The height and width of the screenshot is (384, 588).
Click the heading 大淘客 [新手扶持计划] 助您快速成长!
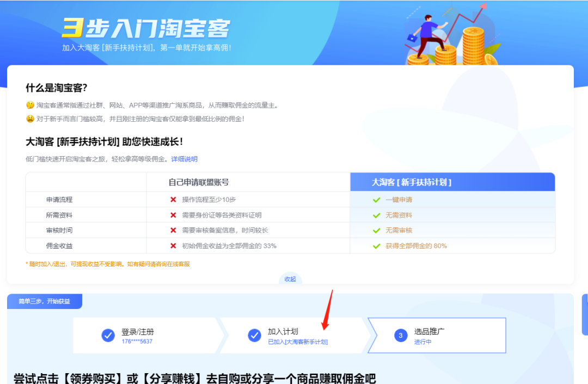coord(105,141)
